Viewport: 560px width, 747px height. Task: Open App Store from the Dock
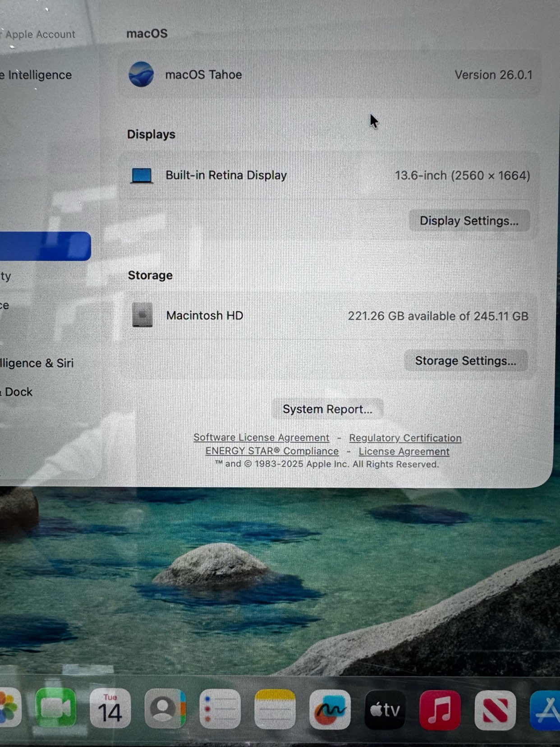click(x=545, y=710)
